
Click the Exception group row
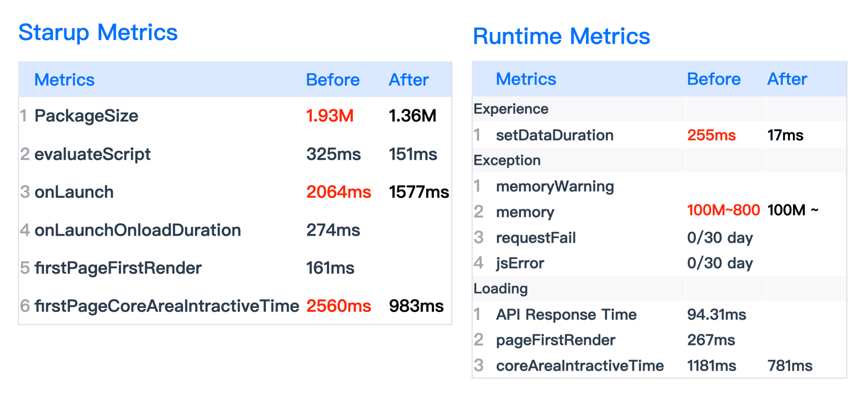point(507,160)
